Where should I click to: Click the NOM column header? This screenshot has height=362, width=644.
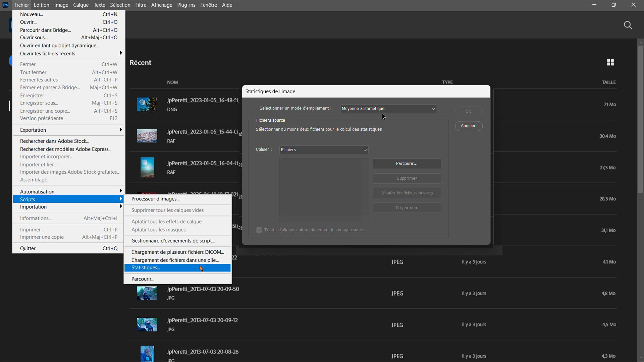pos(172,82)
